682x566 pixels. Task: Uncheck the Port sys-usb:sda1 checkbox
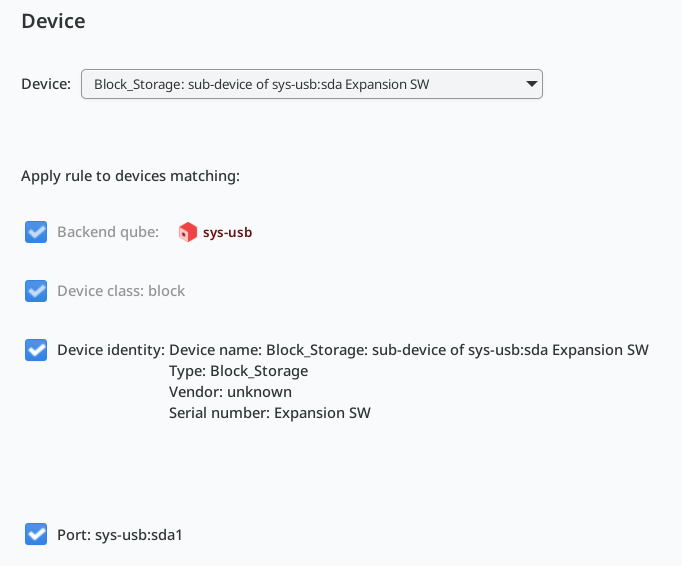coord(36,534)
